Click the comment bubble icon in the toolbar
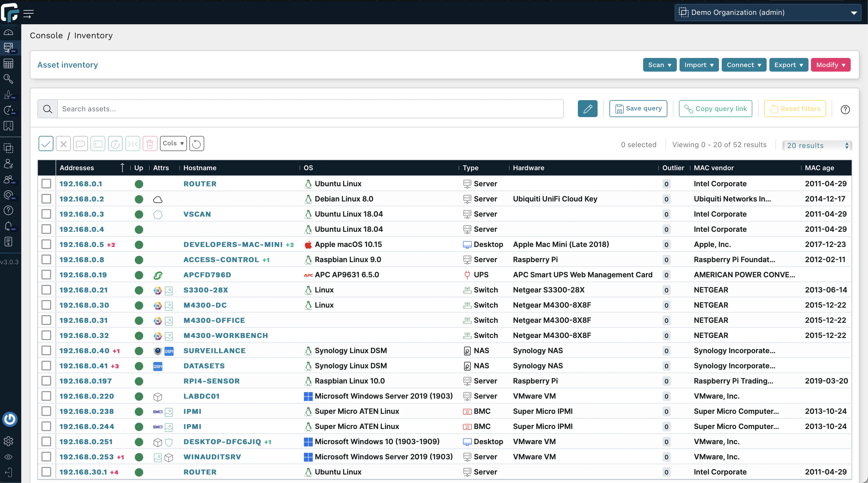 (80, 143)
